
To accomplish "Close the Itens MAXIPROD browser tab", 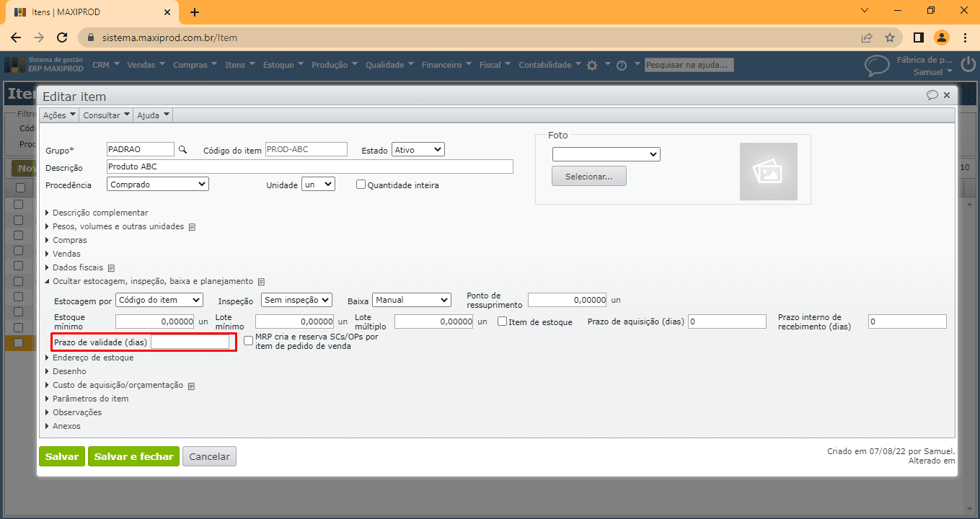I will (x=167, y=12).
